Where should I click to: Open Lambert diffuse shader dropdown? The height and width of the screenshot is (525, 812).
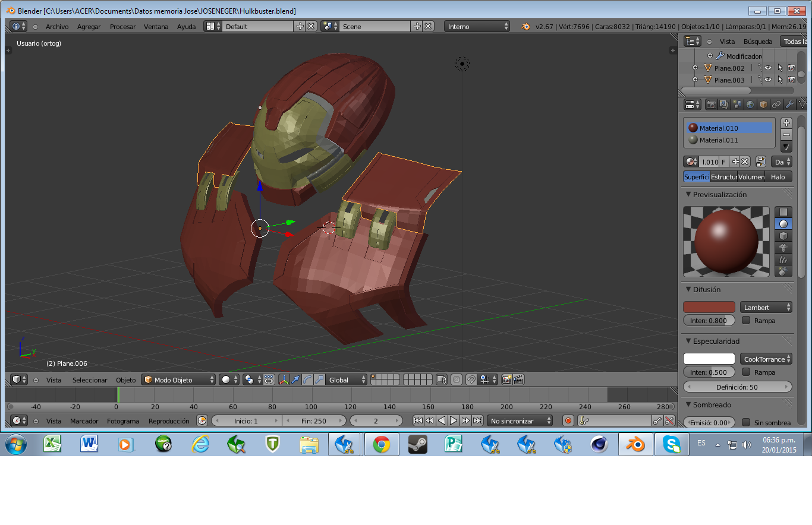[x=766, y=307]
